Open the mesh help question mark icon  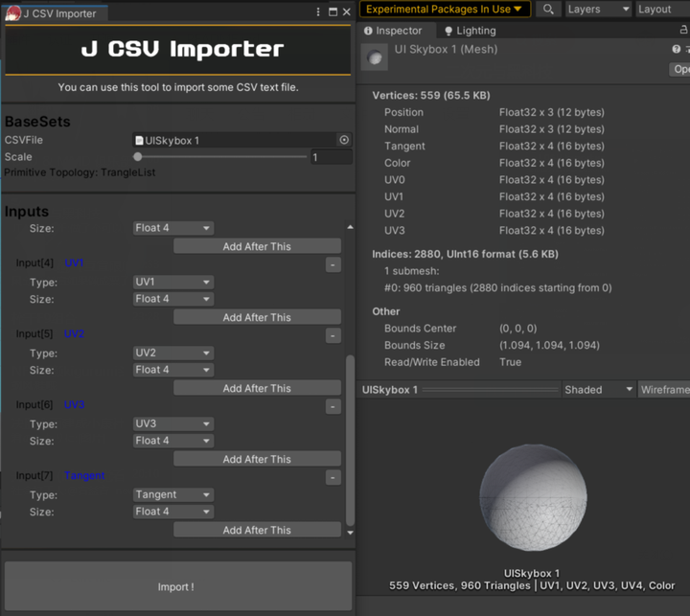pyautogui.click(x=677, y=49)
